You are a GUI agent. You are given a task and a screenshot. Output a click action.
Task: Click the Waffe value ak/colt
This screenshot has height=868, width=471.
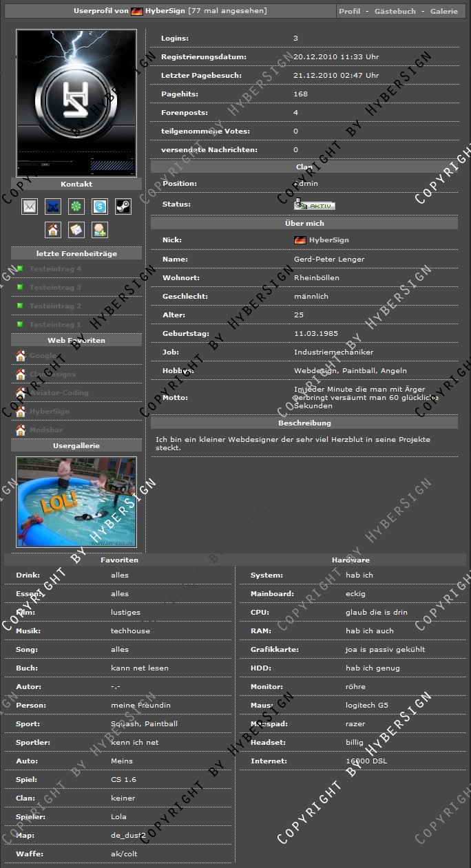pos(125,854)
